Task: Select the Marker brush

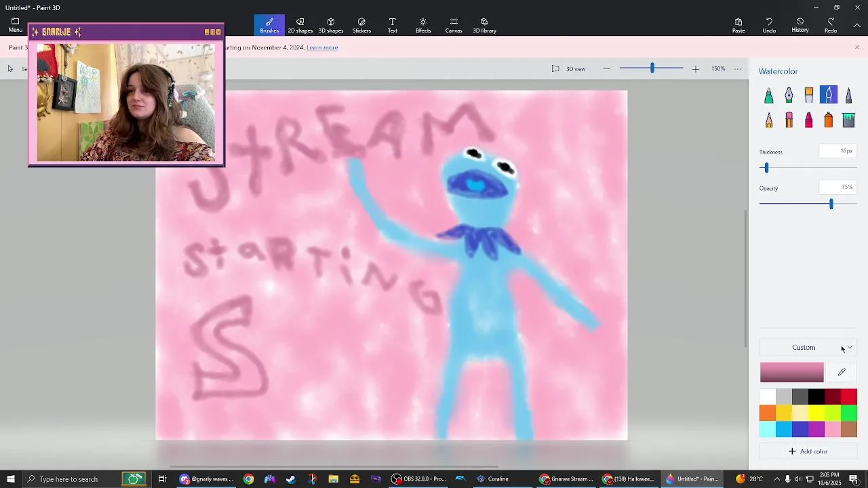Action: tap(768, 96)
